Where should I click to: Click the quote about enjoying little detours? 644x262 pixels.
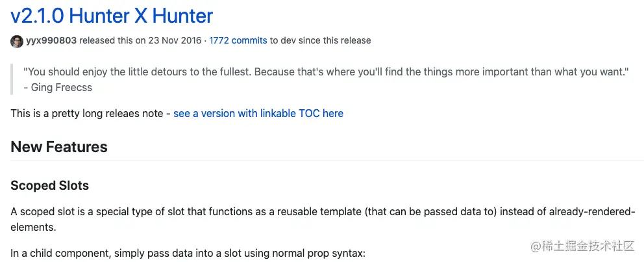[326, 72]
